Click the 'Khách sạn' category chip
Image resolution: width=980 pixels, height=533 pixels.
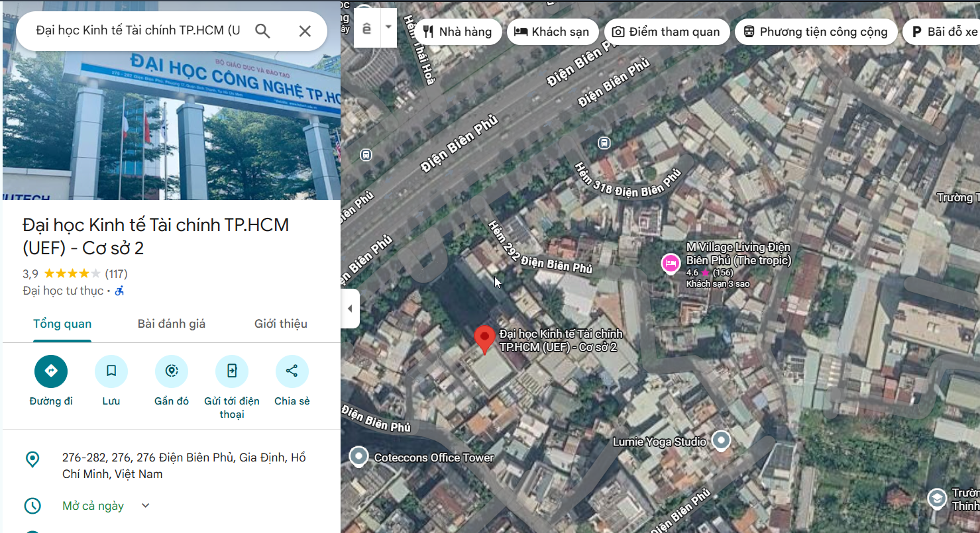click(x=553, y=32)
